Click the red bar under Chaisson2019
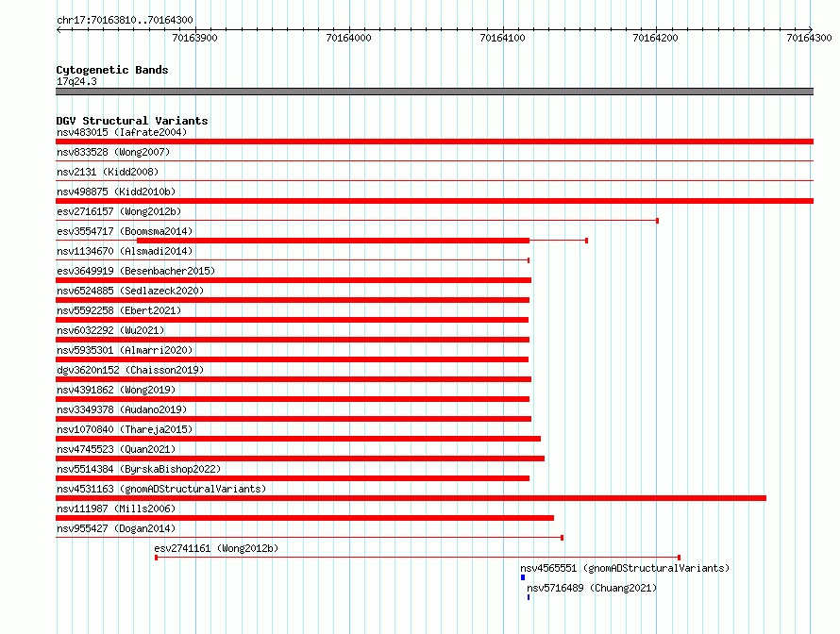 294,379
